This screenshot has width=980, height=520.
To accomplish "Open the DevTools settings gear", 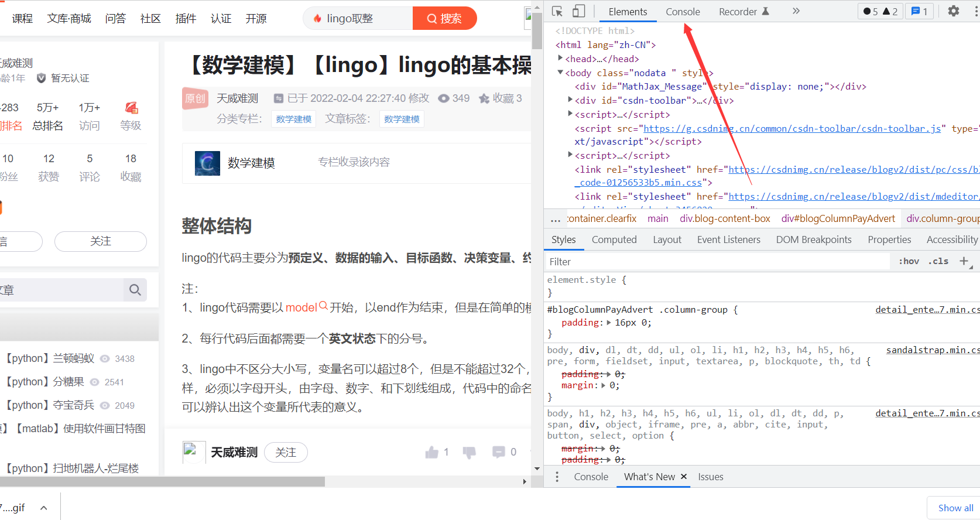I will pos(954,11).
